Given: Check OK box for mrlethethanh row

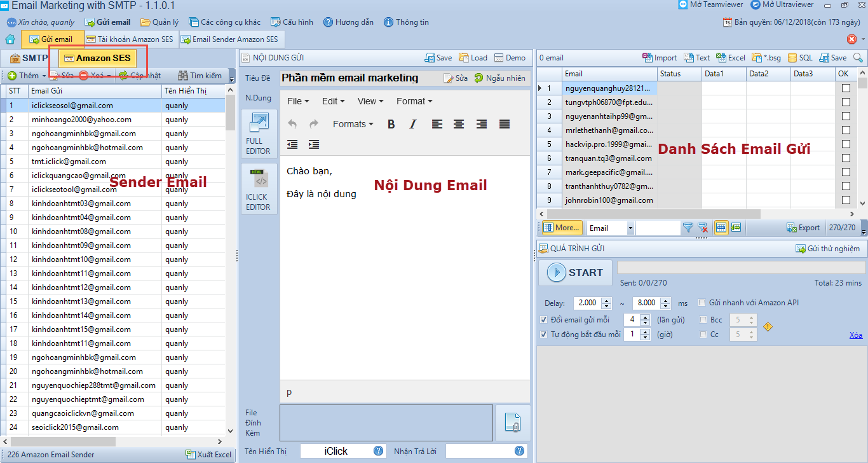Looking at the screenshot, I should 846,130.
